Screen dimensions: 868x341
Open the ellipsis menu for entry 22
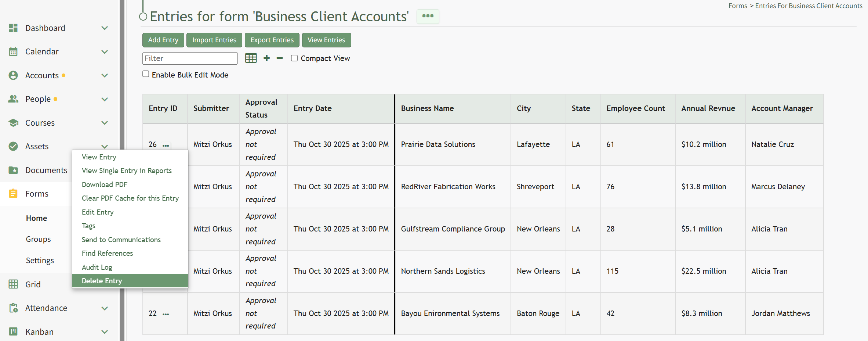pyautogui.click(x=166, y=314)
